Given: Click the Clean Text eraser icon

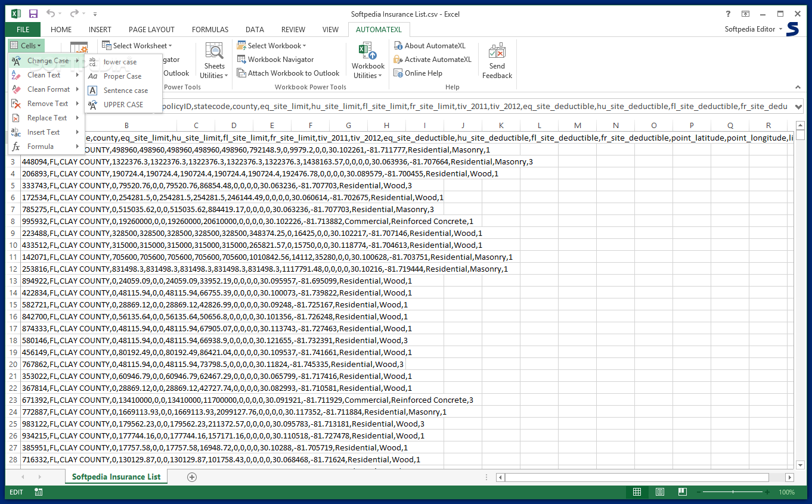Looking at the screenshot, I should tap(16, 75).
